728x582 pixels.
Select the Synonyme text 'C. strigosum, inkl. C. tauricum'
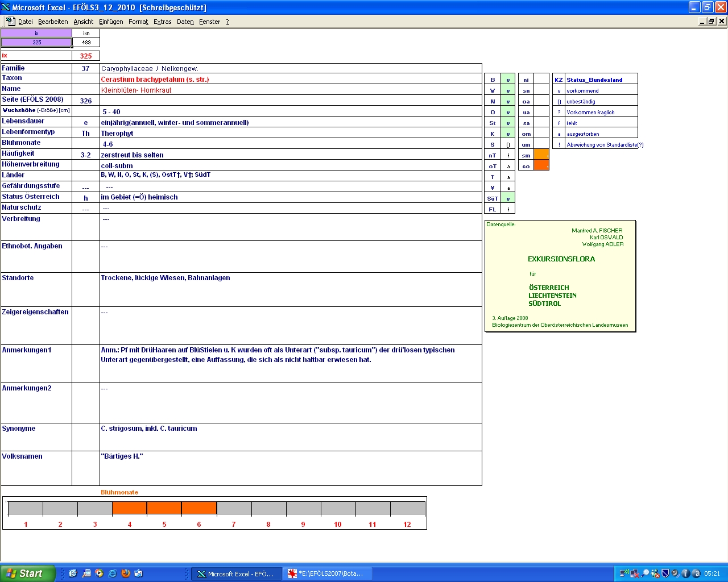(x=291, y=437)
